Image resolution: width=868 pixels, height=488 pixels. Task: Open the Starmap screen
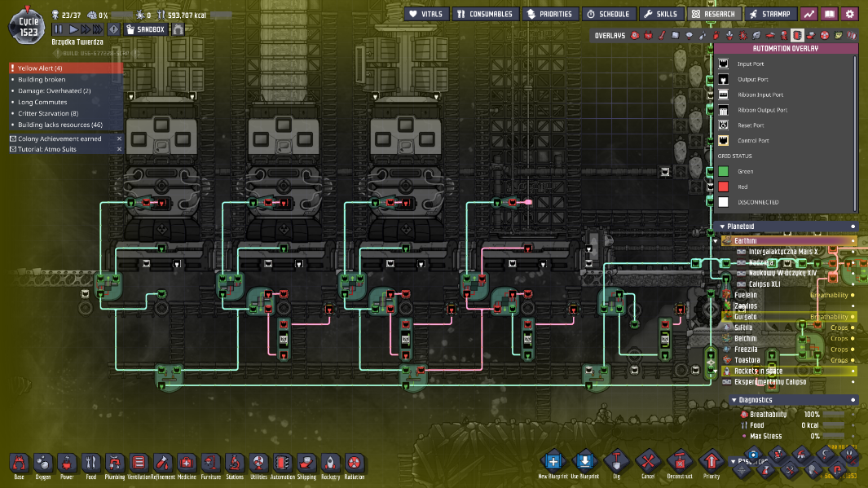pos(770,14)
